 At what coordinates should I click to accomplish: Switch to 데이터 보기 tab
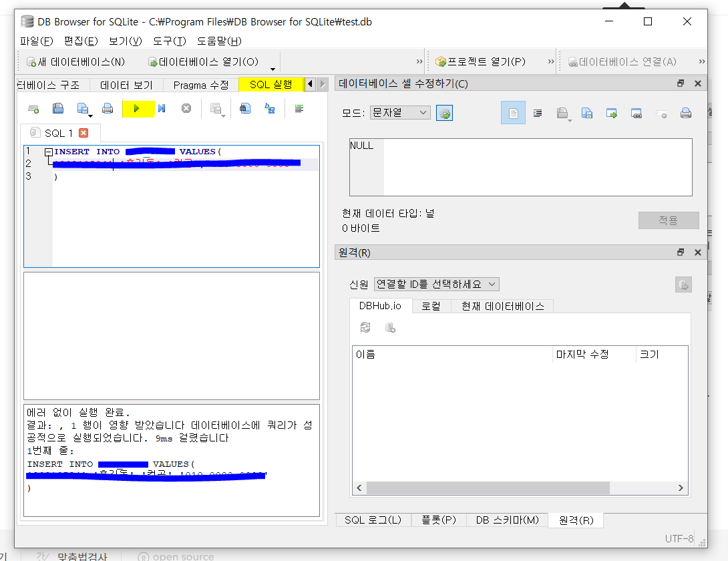[x=126, y=85]
